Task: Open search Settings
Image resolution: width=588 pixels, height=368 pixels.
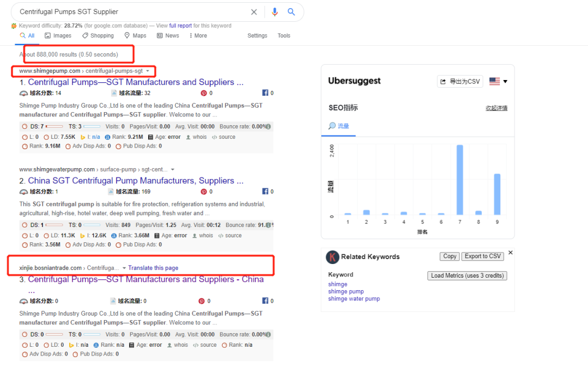Action: [257, 35]
